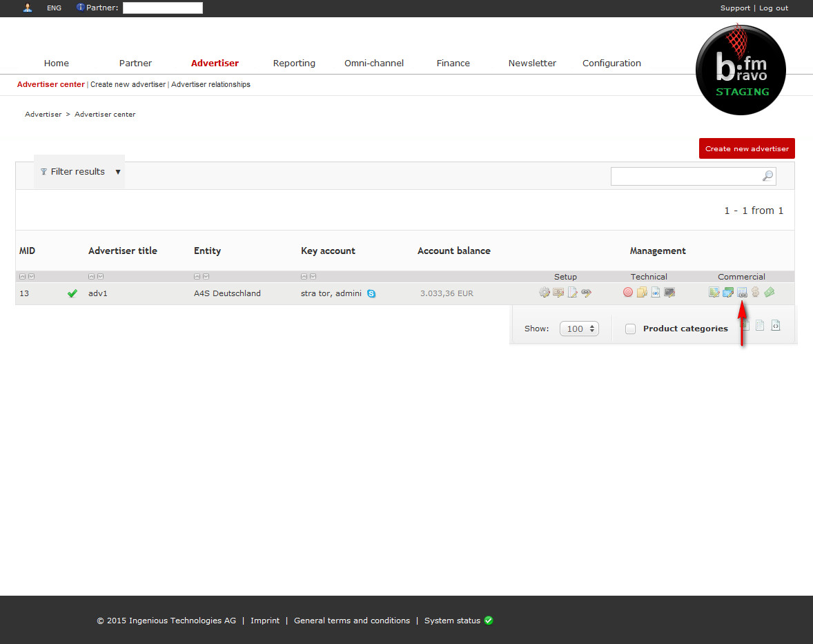This screenshot has height=644, width=813.
Task: Export list as XML code icon
Action: (776, 326)
